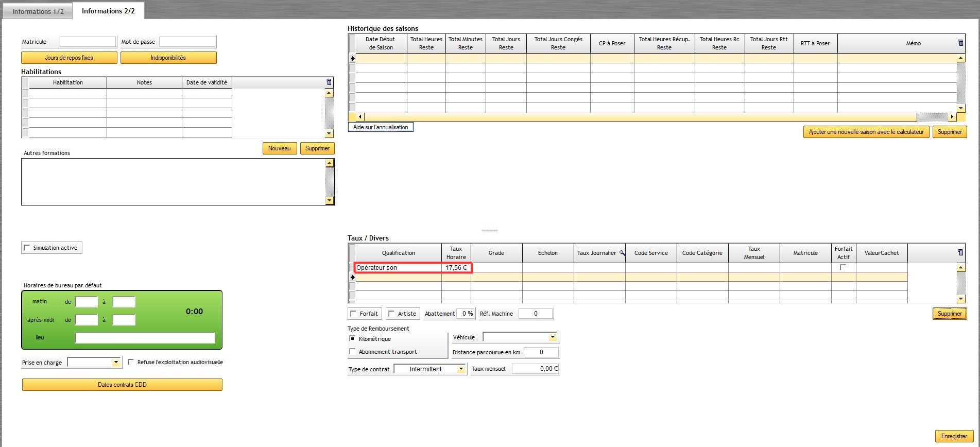The width and height of the screenshot is (980, 447).
Task: Open Indisponibilités button
Action: pos(168,58)
